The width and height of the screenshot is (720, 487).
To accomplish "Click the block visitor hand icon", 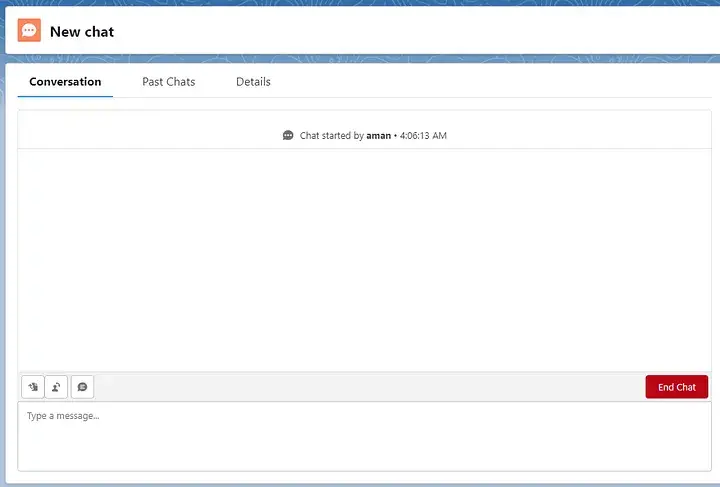I will click(33, 387).
